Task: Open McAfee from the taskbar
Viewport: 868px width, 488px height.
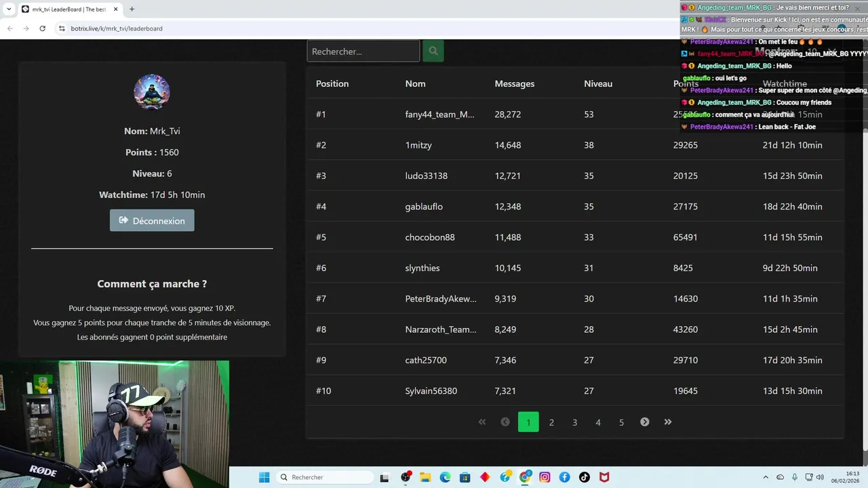Action: 604,477
